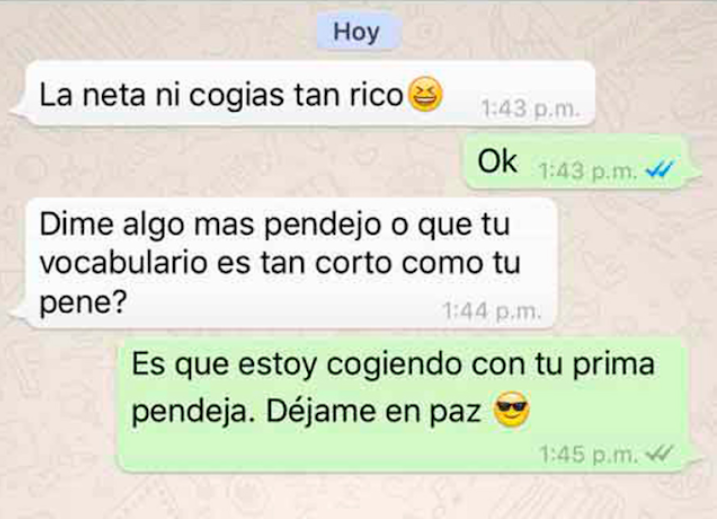This screenshot has height=519, width=719.
Task: Click the gray double-check next to 1:45 p.m.
Action: (659, 454)
